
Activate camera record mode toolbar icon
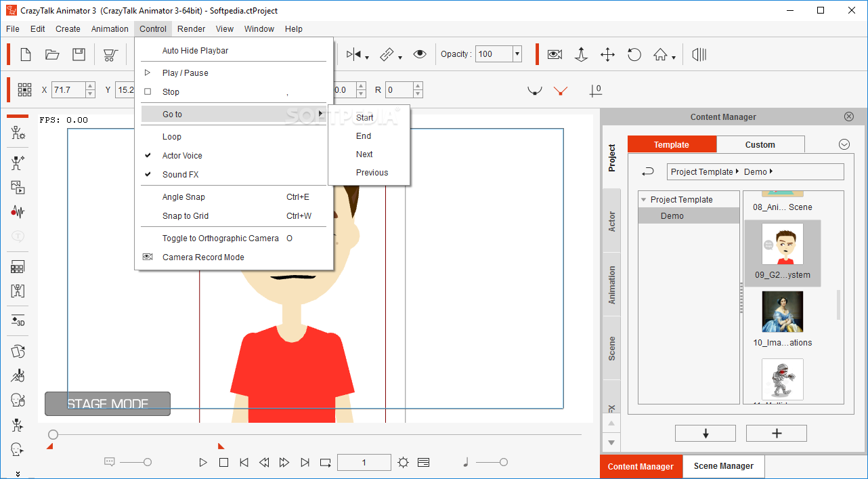click(555, 54)
